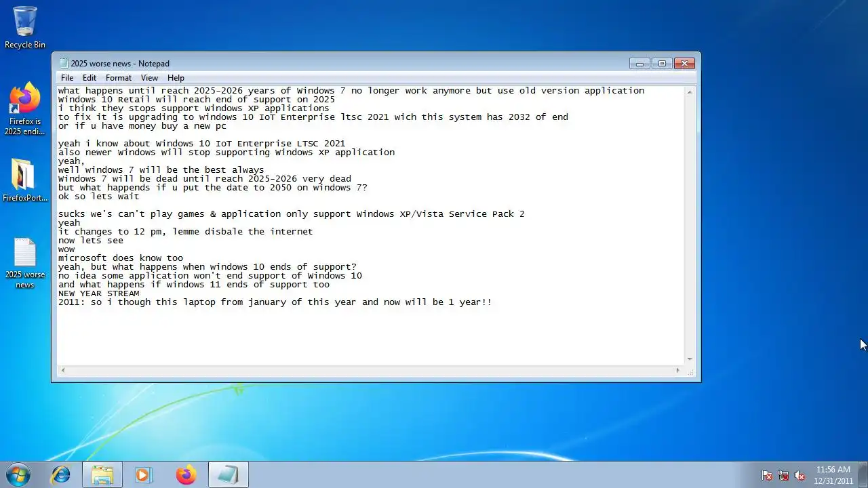
Task: Select the Notepad taskbar button
Action: coord(228,475)
